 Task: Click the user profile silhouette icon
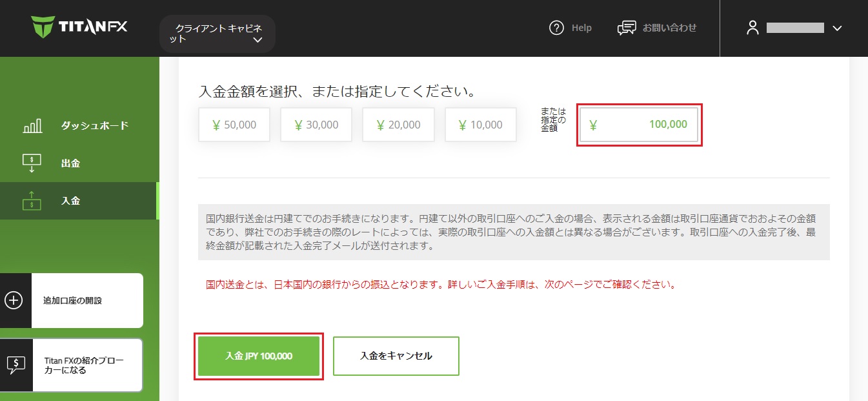(752, 28)
